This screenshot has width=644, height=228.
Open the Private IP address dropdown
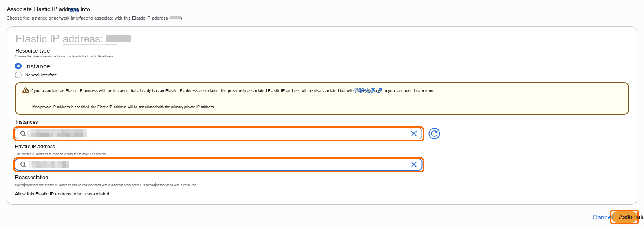pyautogui.click(x=219, y=164)
